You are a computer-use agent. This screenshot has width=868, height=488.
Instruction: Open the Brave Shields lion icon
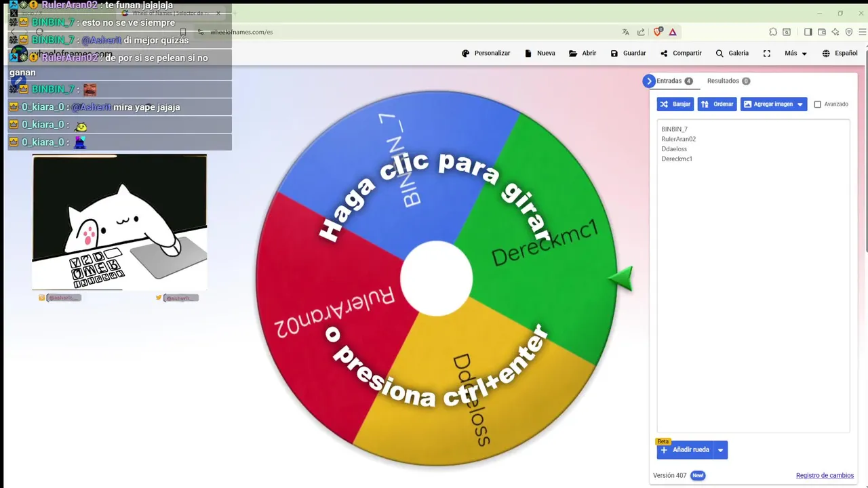[658, 32]
